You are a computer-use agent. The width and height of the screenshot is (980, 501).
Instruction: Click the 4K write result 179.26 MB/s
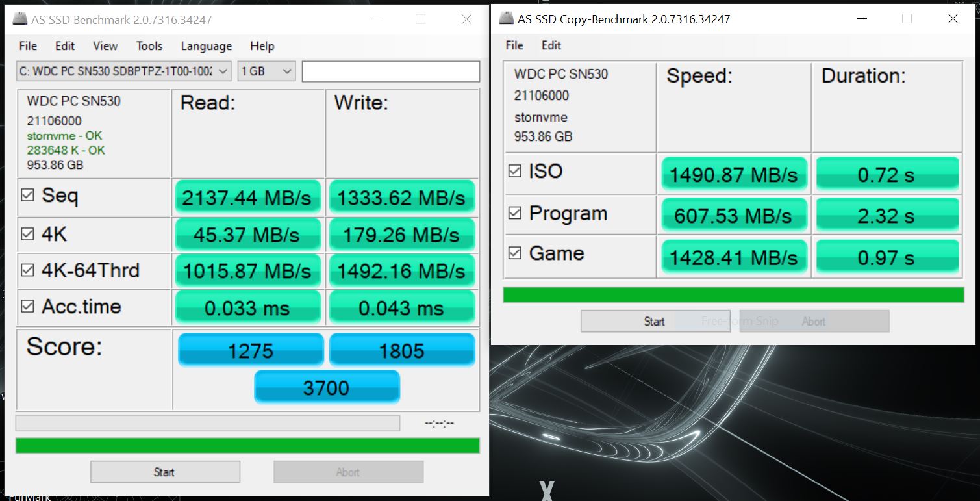(402, 235)
